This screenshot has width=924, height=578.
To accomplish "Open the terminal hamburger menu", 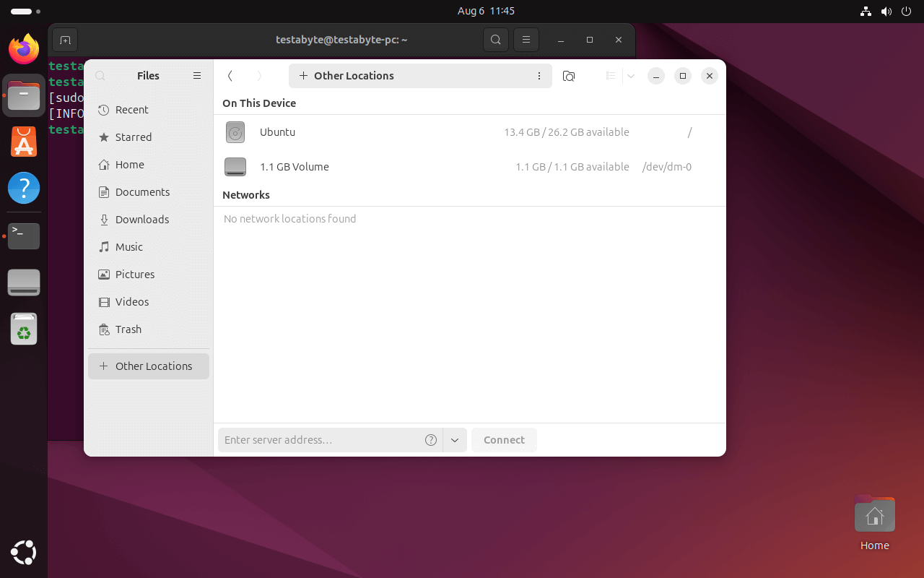I will pos(526,40).
